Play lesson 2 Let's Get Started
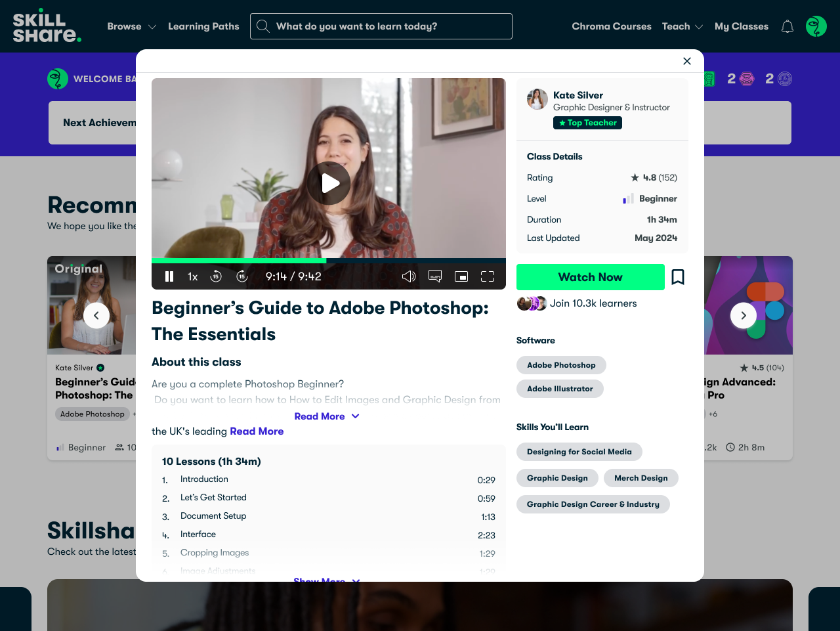840x631 pixels. pyautogui.click(x=329, y=498)
